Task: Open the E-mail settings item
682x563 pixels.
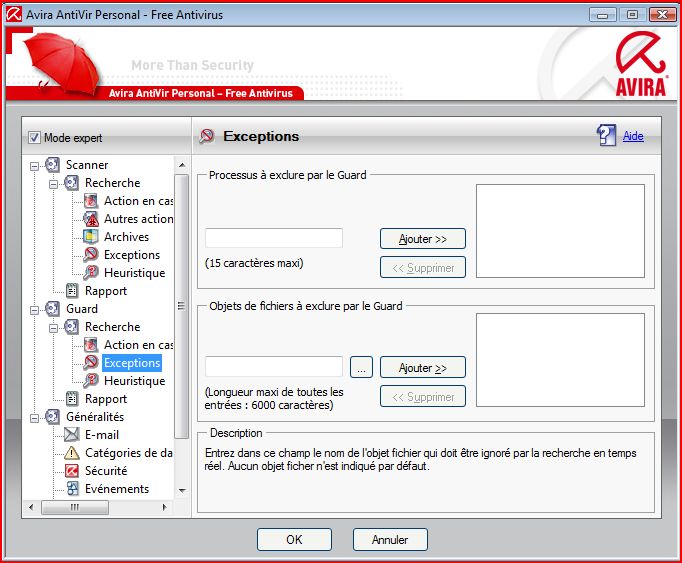Action: 102,435
